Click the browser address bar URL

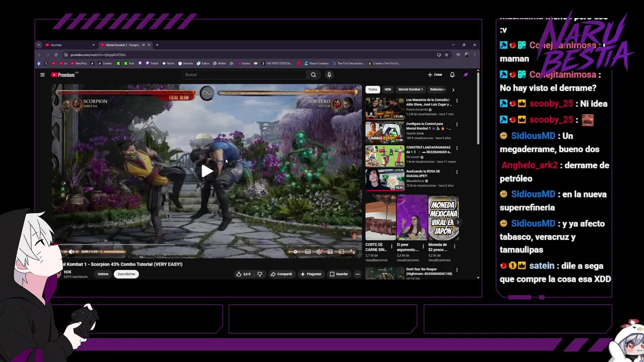[98, 54]
